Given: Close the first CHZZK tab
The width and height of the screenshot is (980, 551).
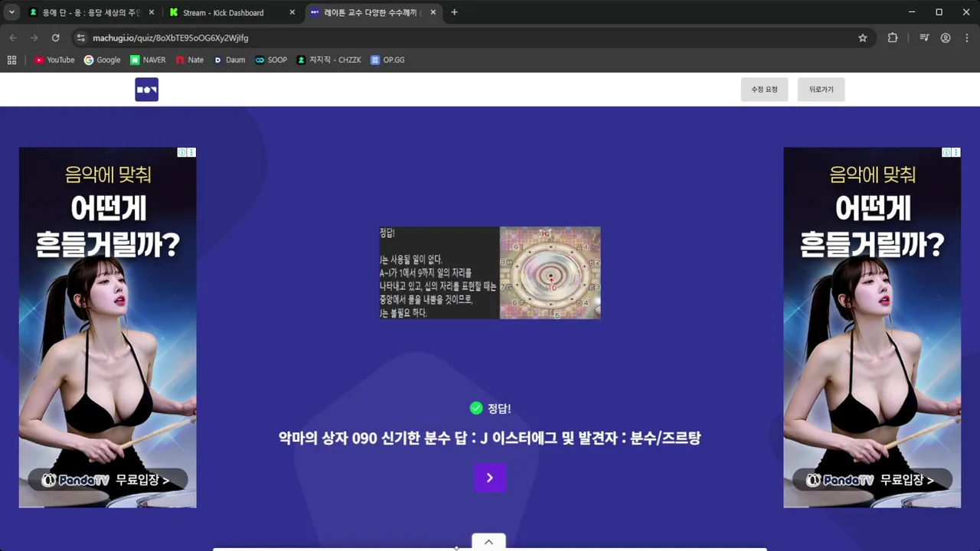Looking at the screenshot, I should 151,12.
